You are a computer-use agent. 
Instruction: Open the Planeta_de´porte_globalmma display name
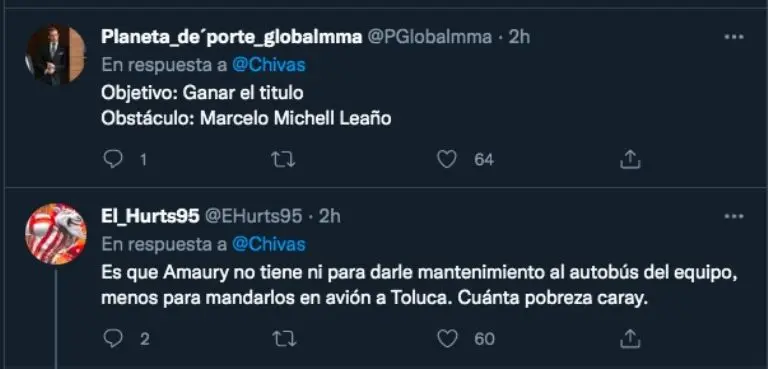[232, 37]
